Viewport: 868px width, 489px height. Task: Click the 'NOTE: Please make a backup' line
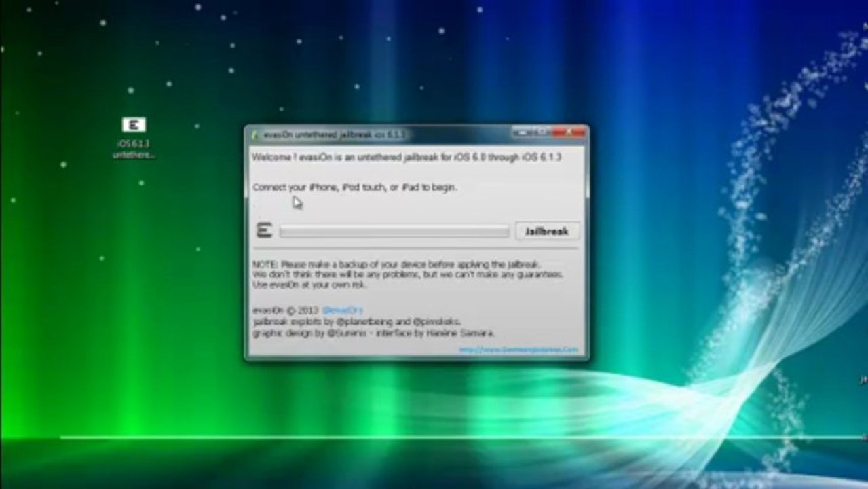point(397,264)
